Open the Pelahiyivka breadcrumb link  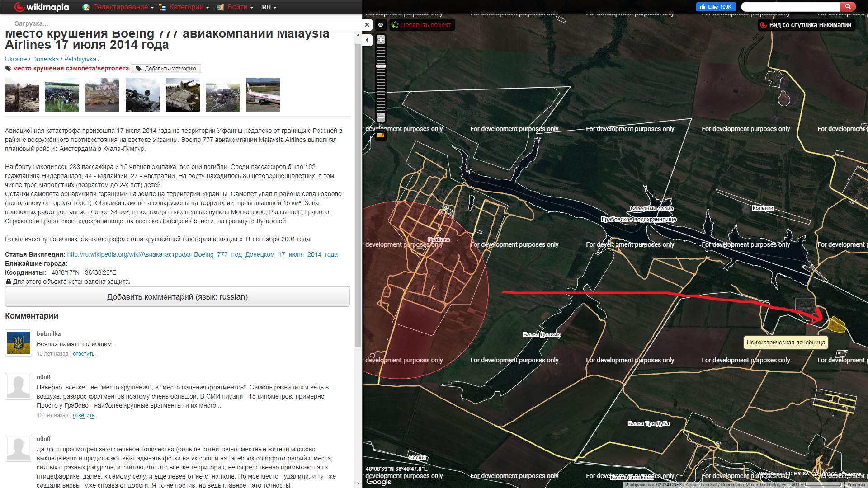pos(80,59)
